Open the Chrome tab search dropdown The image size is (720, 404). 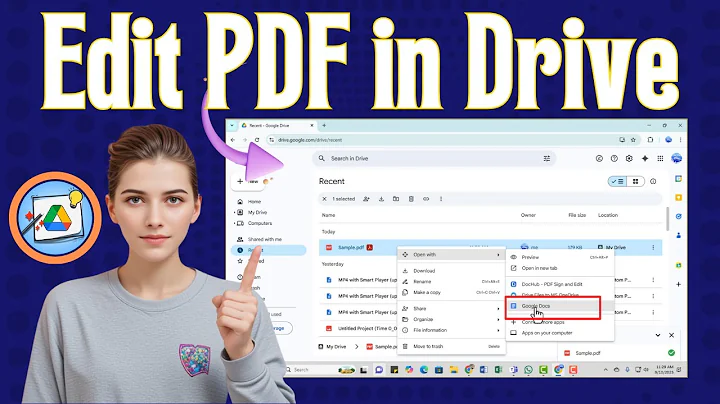pyautogui.click(x=232, y=125)
